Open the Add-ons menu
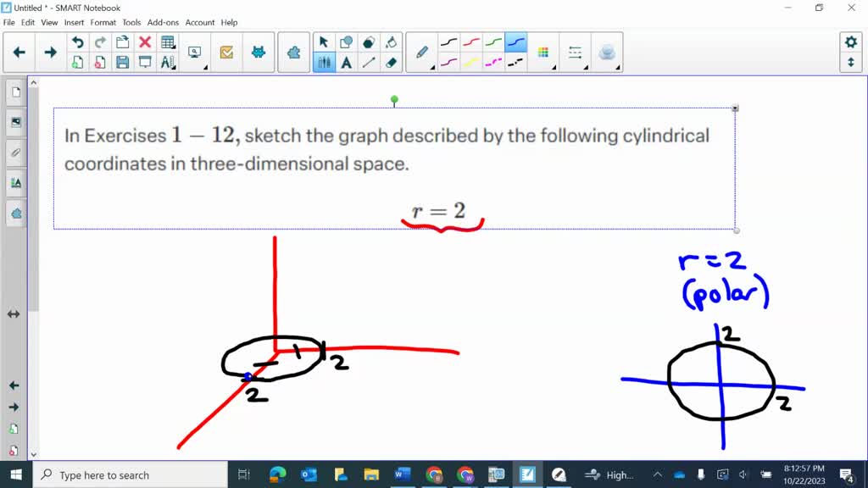Viewport: 868px width, 488px height. tap(163, 23)
